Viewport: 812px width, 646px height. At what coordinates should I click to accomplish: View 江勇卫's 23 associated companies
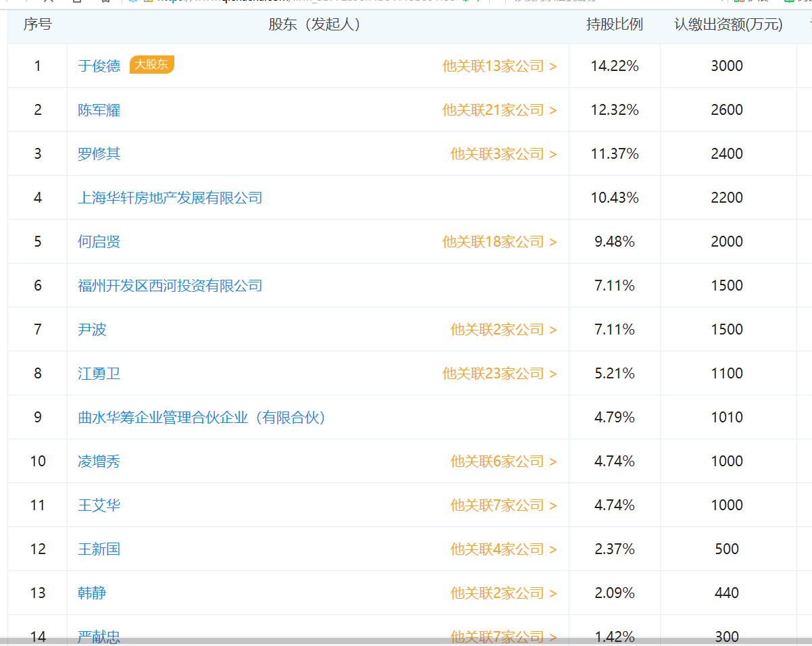coord(500,373)
